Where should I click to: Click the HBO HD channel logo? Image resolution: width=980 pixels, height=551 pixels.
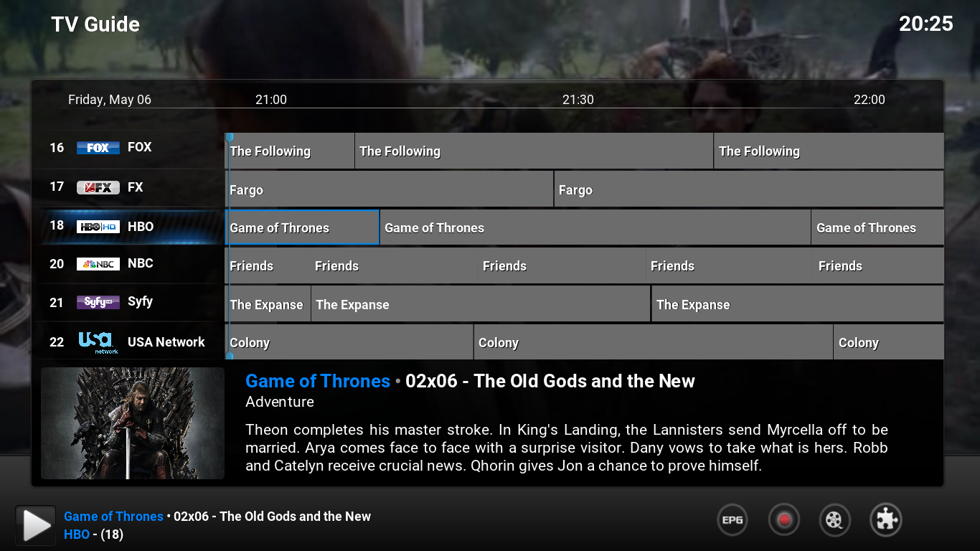coord(98,226)
